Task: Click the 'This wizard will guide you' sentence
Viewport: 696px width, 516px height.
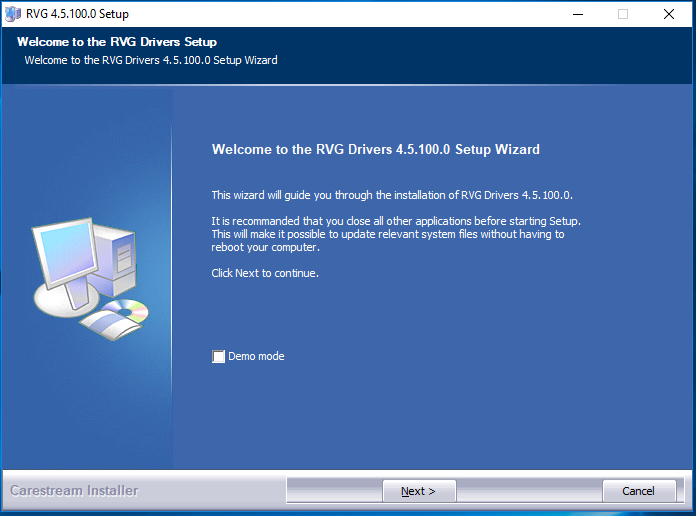Action: pyautogui.click(x=392, y=195)
